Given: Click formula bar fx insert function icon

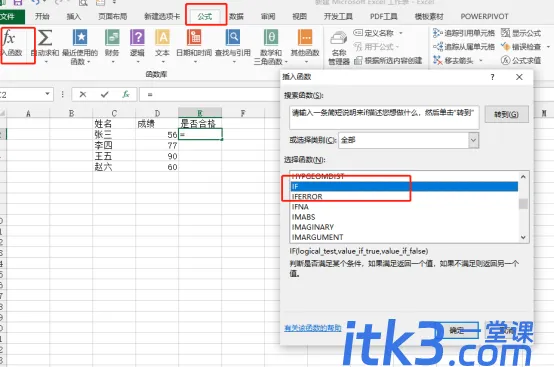Looking at the screenshot, I should coord(126,94).
